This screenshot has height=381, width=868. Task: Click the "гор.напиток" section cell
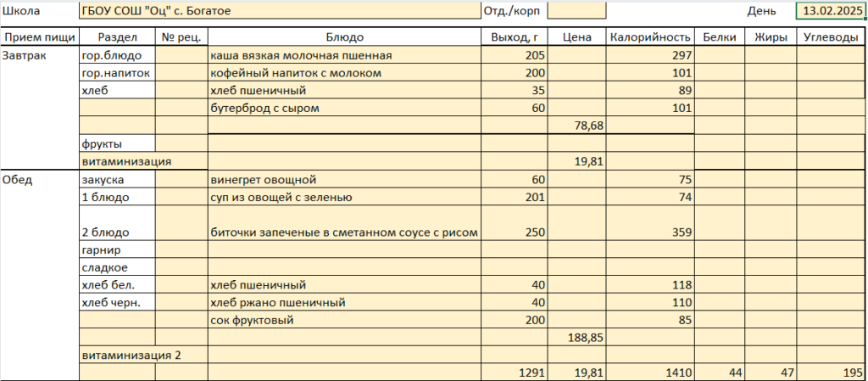pos(117,73)
